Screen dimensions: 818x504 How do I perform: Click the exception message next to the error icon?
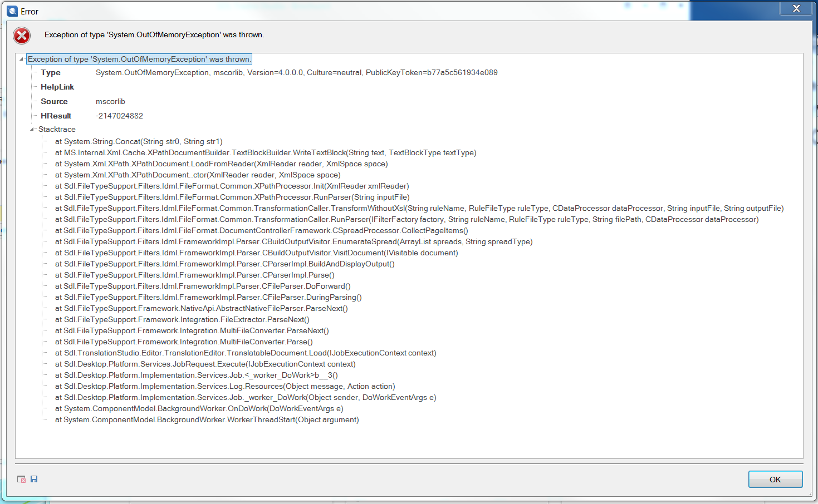click(154, 34)
